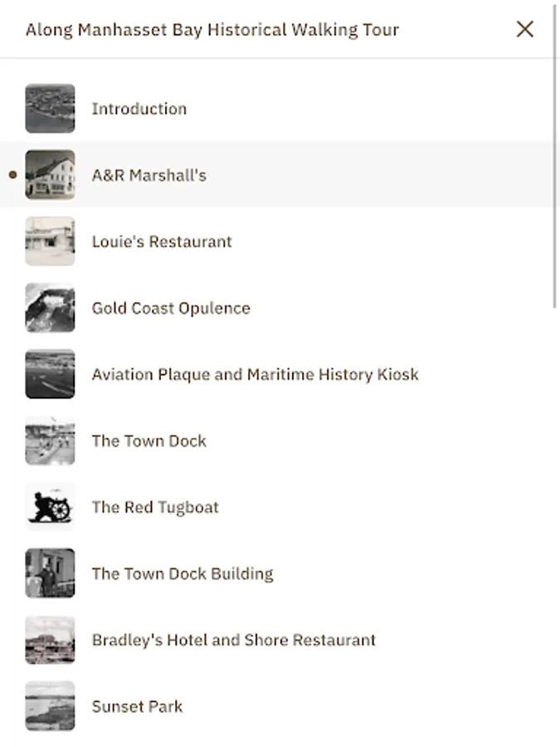Click the Sunset Park stop label

pyautogui.click(x=137, y=706)
